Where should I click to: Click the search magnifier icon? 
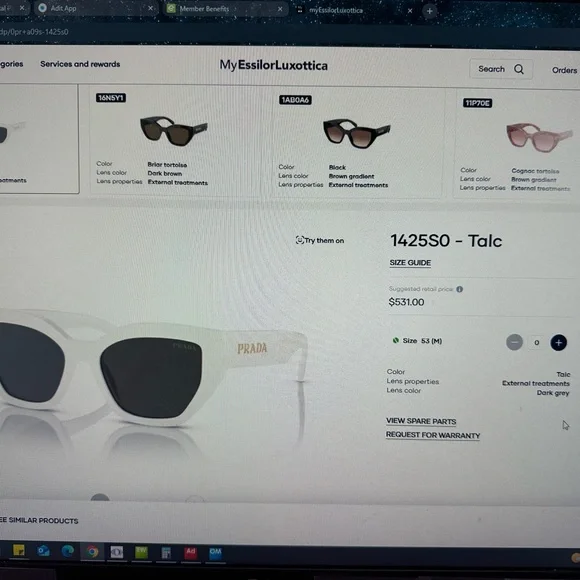click(519, 69)
